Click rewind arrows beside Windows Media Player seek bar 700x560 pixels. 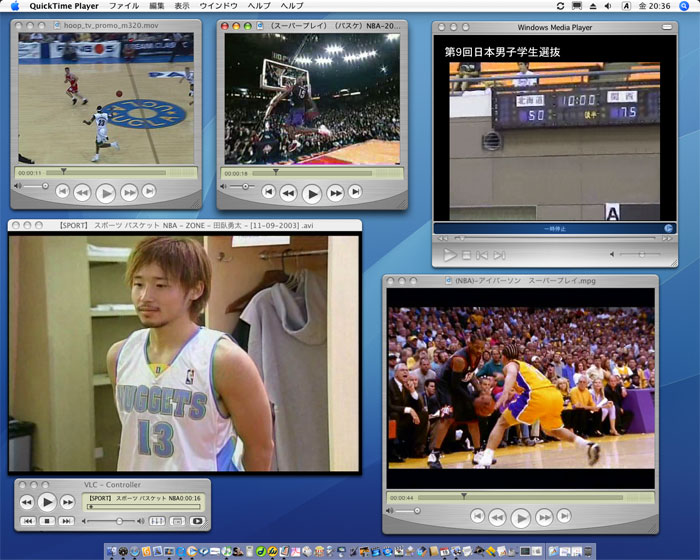[442, 238]
